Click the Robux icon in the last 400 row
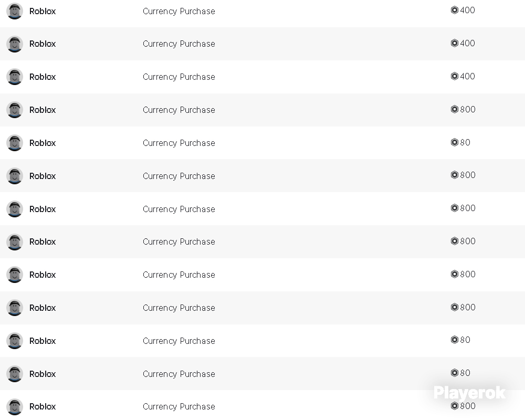This screenshot has width=525, height=420. pyautogui.click(x=454, y=76)
